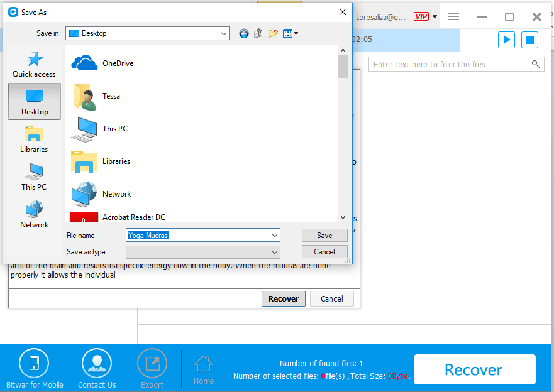Go up one folder level icon
The height and width of the screenshot is (392, 554).
coord(258,33)
